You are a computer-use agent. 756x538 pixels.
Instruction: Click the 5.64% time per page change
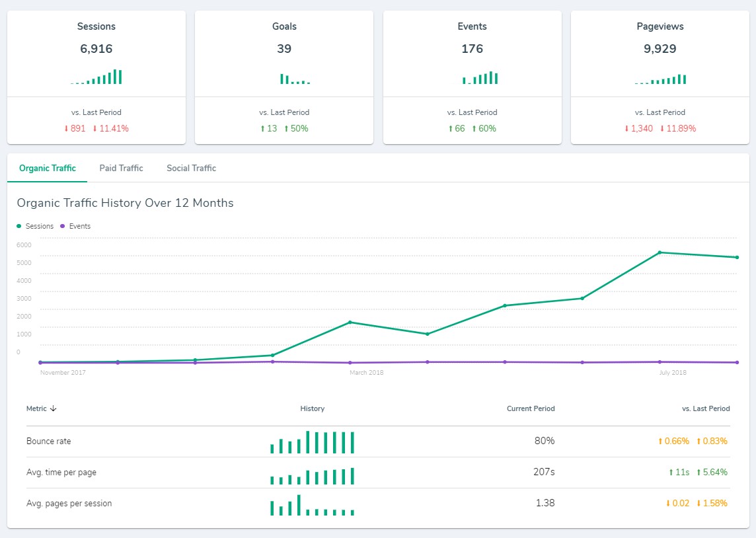point(712,472)
